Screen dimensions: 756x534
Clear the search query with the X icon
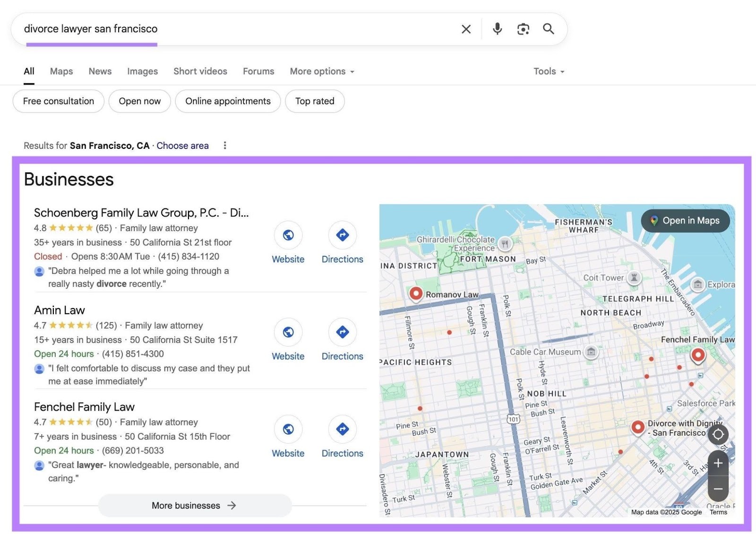tap(465, 29)
